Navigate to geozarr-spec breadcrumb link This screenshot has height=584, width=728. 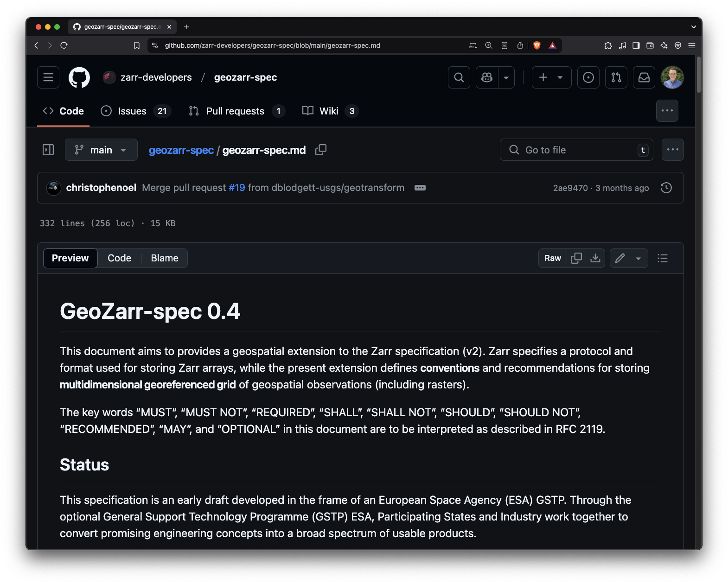(181, 150)
